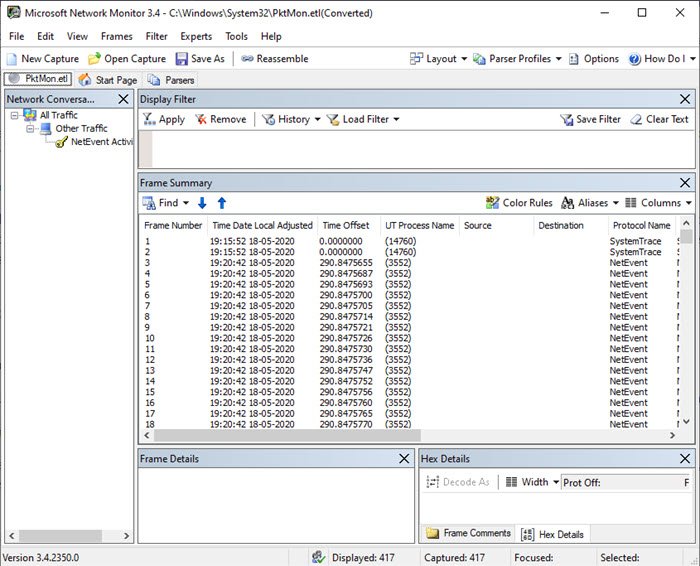Viewport: 700px width, 566px height.
Task: Open a saved capture with Open Capture
Action: coord(95,59)
